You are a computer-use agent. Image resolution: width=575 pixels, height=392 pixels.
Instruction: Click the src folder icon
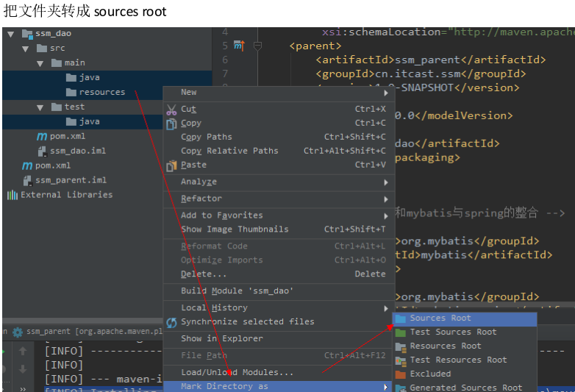point(42,49)
